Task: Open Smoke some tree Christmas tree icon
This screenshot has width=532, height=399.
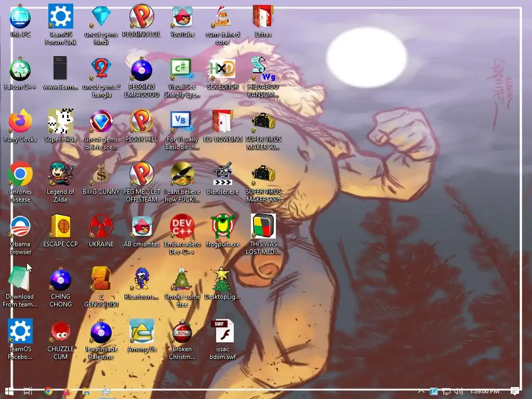Action: pyautogui.click(x=182, y=287)
